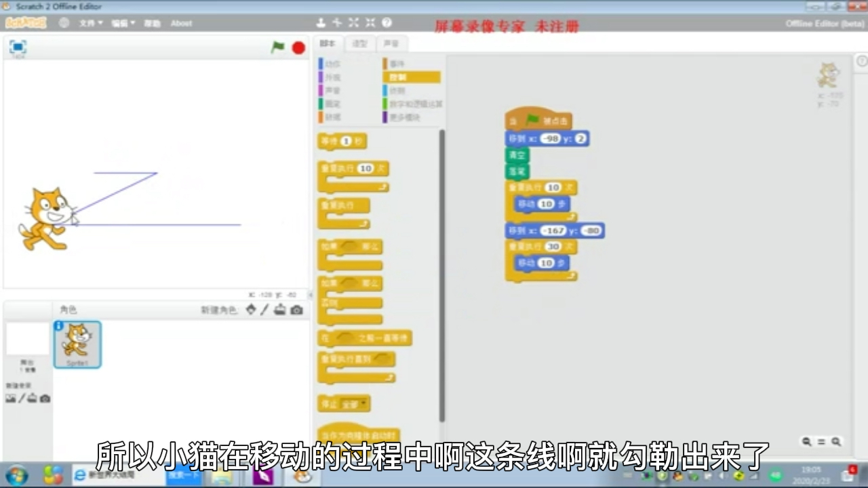Open the language globe selector
Image resolution: width=868 pixels, height=488 pixels.
64,22
